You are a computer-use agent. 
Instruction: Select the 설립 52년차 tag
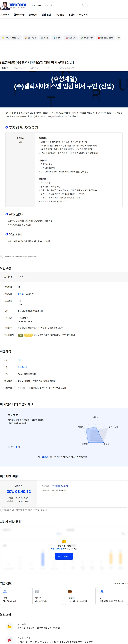[x=30, y=38]
